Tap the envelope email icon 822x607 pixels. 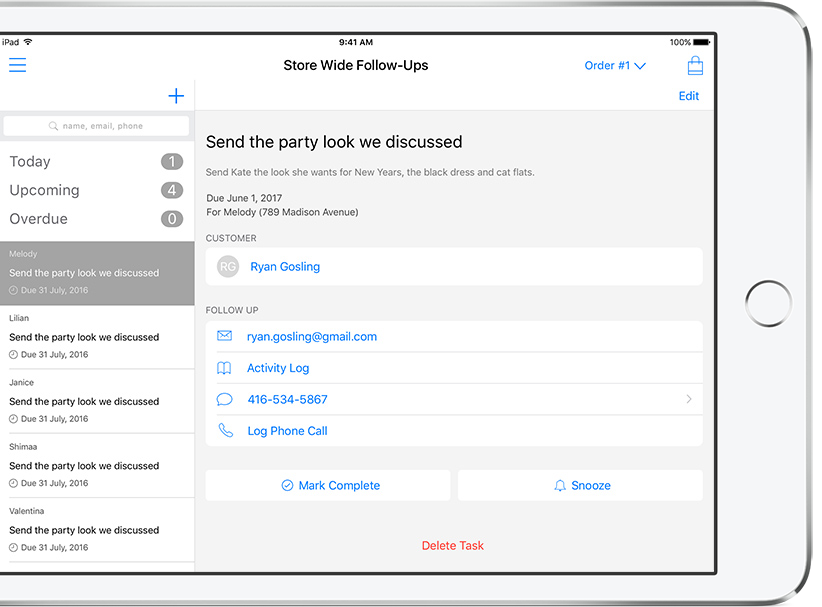[224, 335]
